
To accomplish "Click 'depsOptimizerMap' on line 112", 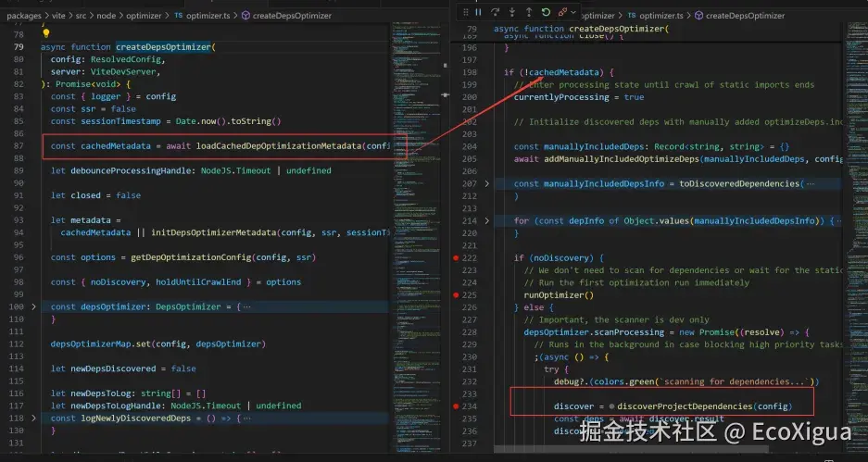I will (x=91, y=343).
